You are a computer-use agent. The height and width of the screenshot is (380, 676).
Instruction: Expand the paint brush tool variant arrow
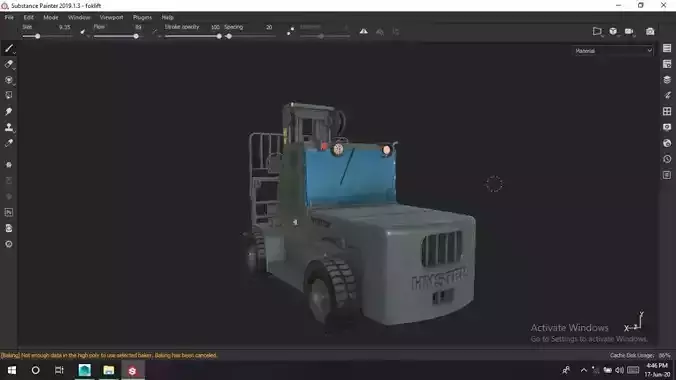pyautogui.click(x=14, y=53)
